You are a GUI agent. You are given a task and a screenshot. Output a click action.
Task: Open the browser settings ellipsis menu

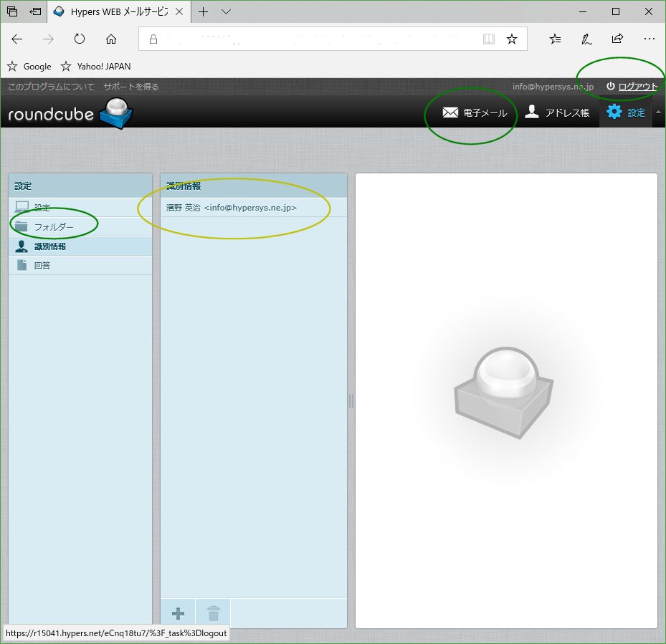(650, 39)
